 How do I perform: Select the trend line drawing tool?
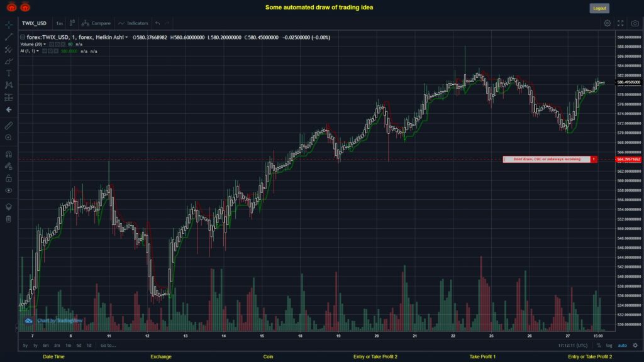tap(9, 37)
